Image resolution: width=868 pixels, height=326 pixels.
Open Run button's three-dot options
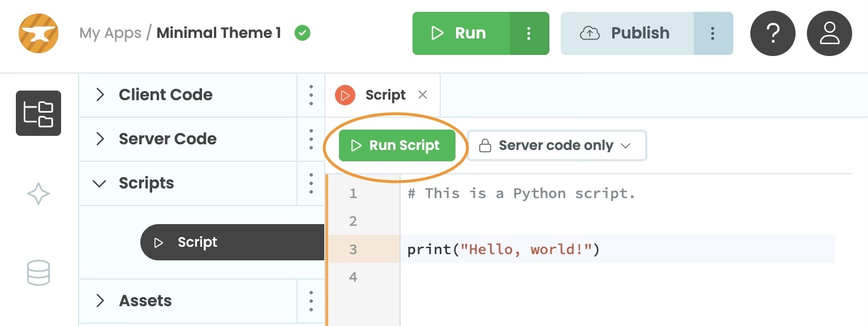pyautogui.click(x=529, y=33)
